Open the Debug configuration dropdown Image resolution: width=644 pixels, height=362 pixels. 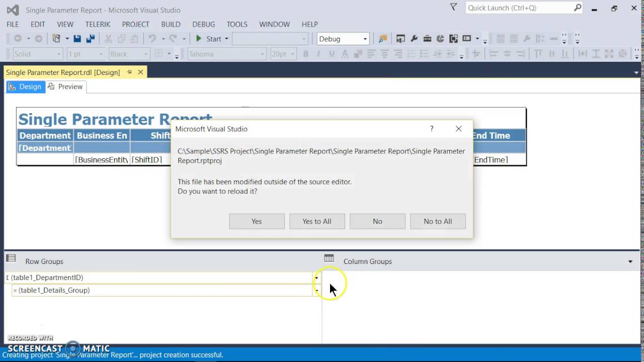click(x=365, y=39)
